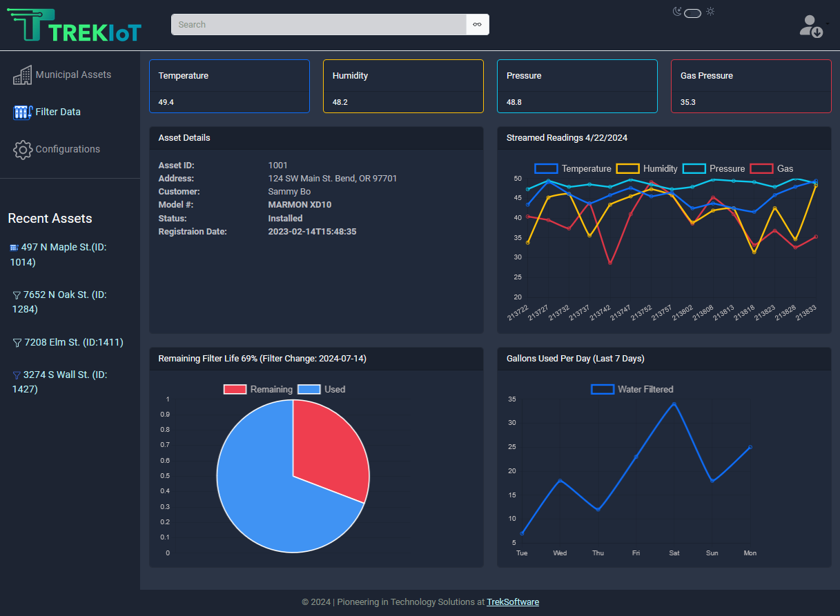840x616 pixels.
Task: Toggle the dark/light theme switch
Action: click(x=692, y=13)
